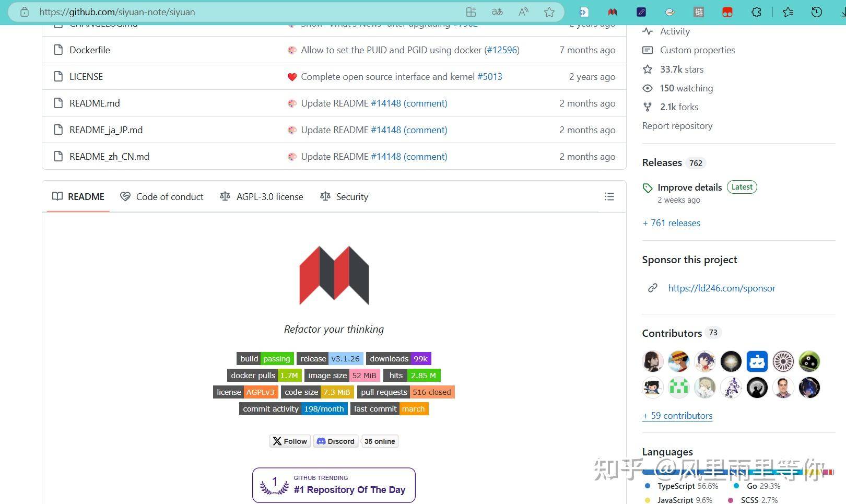Click the 2.1k forks link
Screen dimensions: 846x504
[671, 107]
